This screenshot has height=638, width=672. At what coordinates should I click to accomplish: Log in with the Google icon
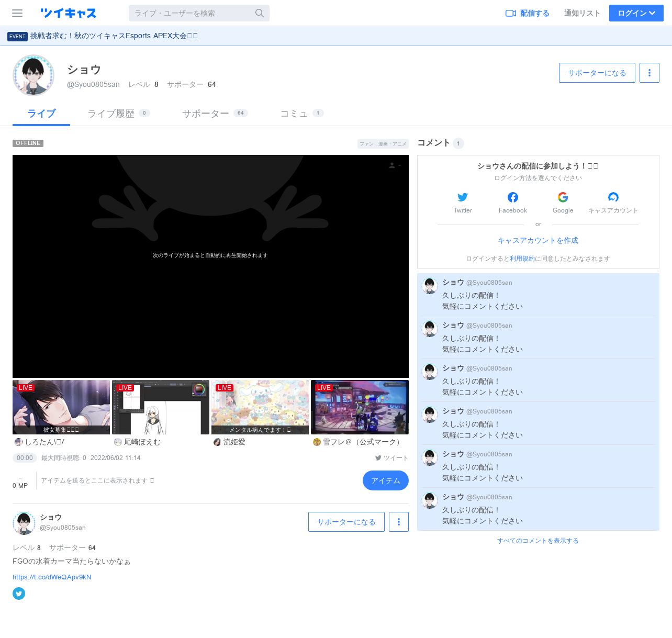563,197
